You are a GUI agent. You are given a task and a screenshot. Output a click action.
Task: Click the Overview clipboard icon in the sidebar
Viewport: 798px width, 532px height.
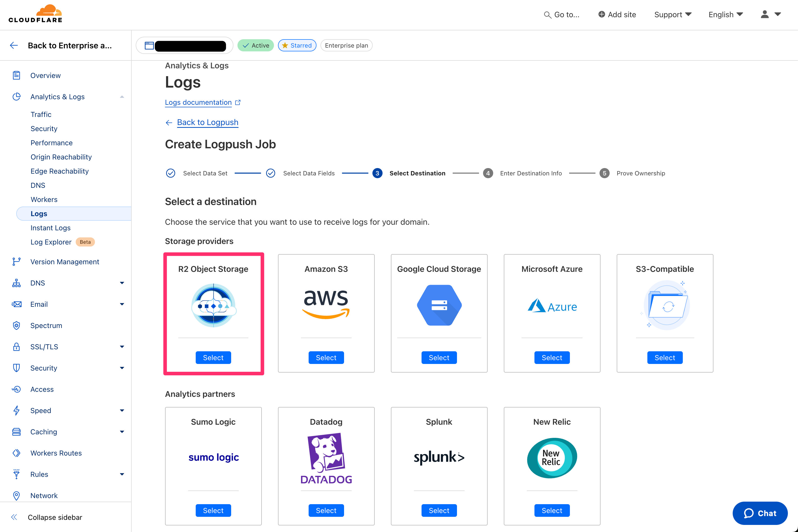[x=16, y=75]
